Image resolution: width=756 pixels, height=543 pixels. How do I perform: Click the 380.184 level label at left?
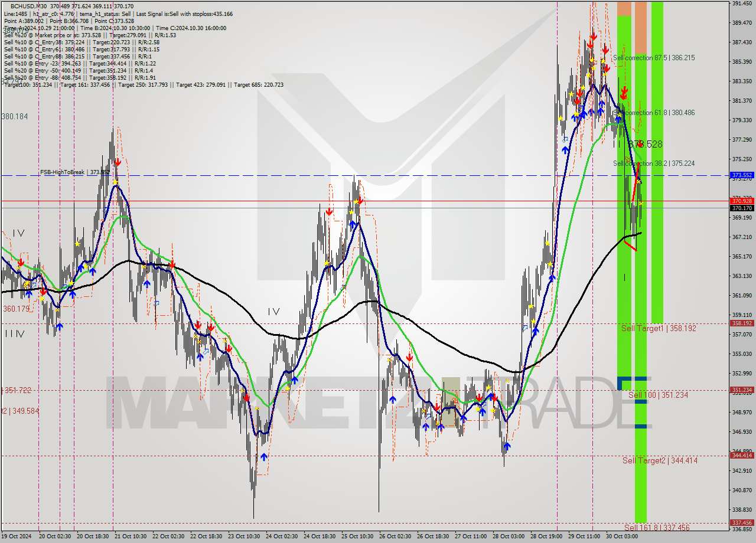[15, 117]
